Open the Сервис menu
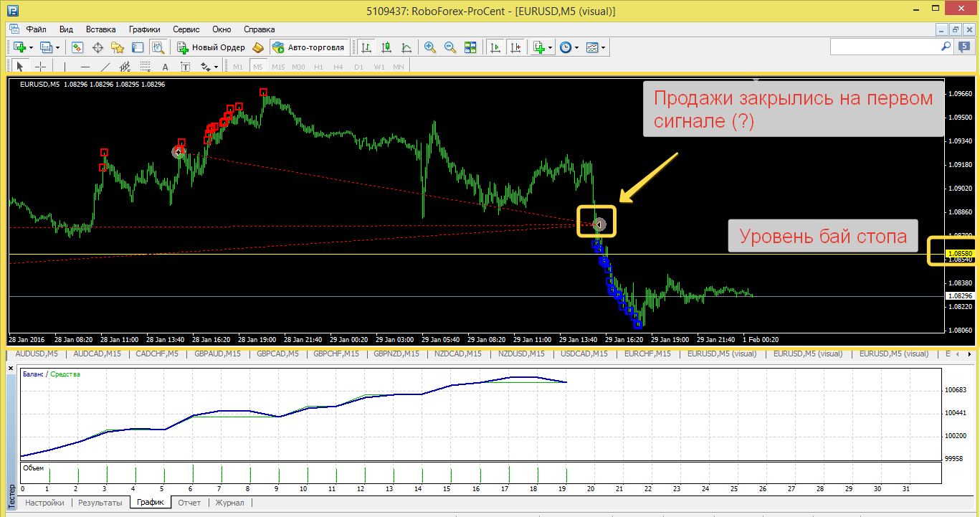 point(186,29)
